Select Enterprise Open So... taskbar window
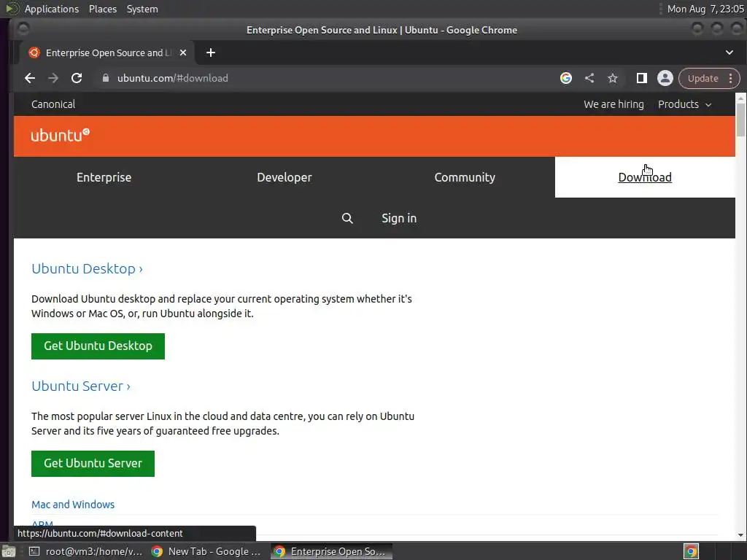This screenshot has height=560, width=747. pos(332,551)
